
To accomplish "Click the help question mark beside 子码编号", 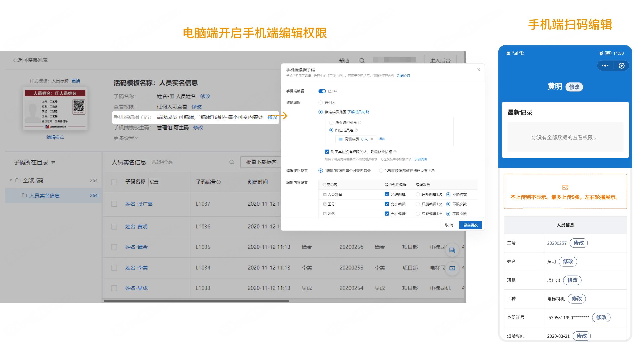I will pos(219,182).
